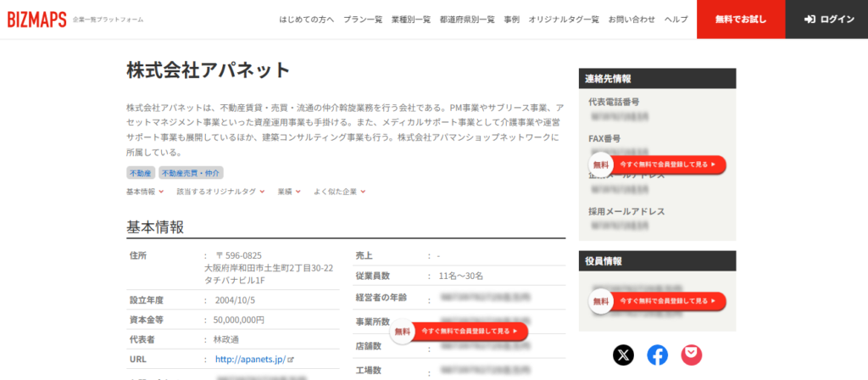Click the address line 大阪府岸和田市土生町2丁目30-22
Image resolution: width=868 pixels, height=380 pixels.
269,268
